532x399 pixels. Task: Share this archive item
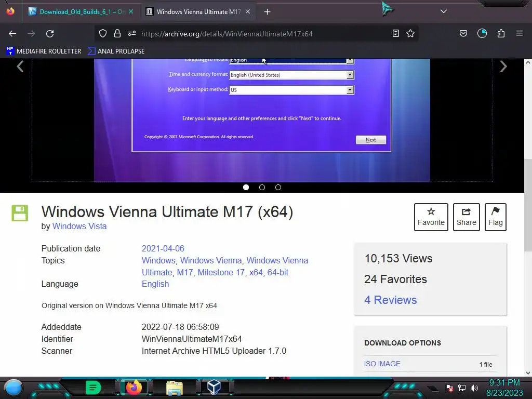point(466,217)
